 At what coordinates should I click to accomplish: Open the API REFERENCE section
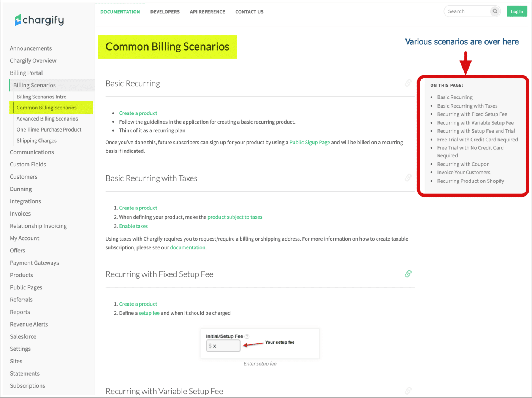[207, 12]
